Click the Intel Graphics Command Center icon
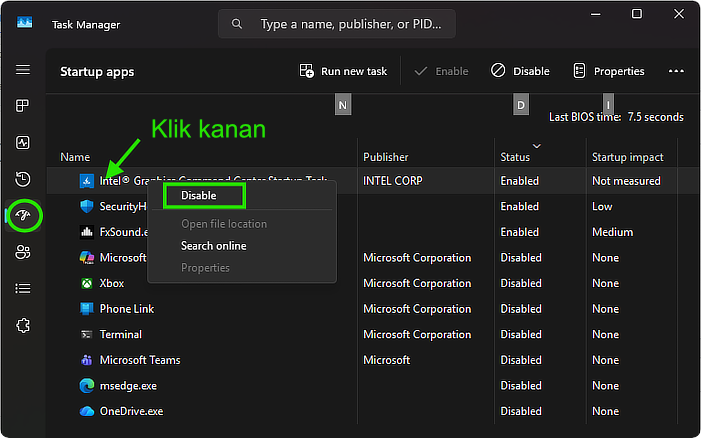This screenshot has height=438, width=701. (87, 181)
